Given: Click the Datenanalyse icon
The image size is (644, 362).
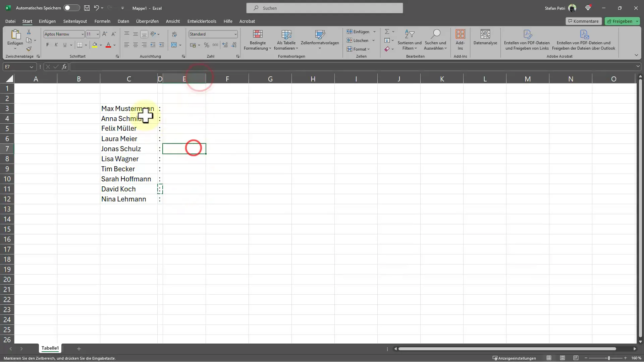Looking at the screenshot, I should pyautogui.click(x=485, y=40).
